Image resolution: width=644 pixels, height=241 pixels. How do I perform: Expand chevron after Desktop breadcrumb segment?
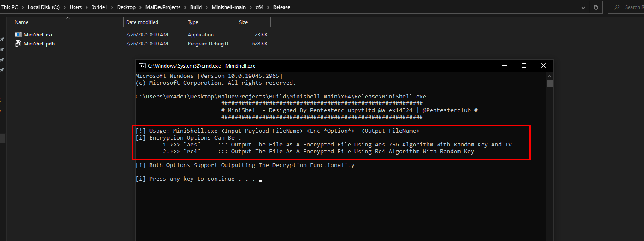pyautogui.click(x=140, y=7)
